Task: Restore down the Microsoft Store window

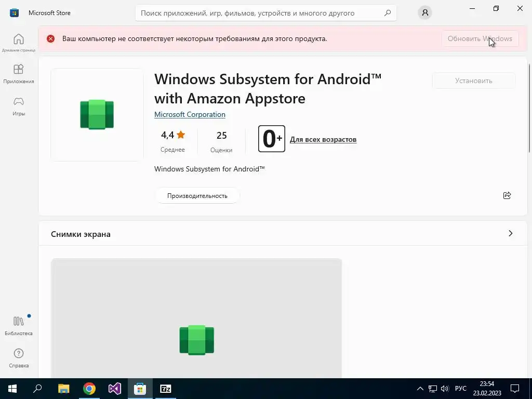Action: 496,8
